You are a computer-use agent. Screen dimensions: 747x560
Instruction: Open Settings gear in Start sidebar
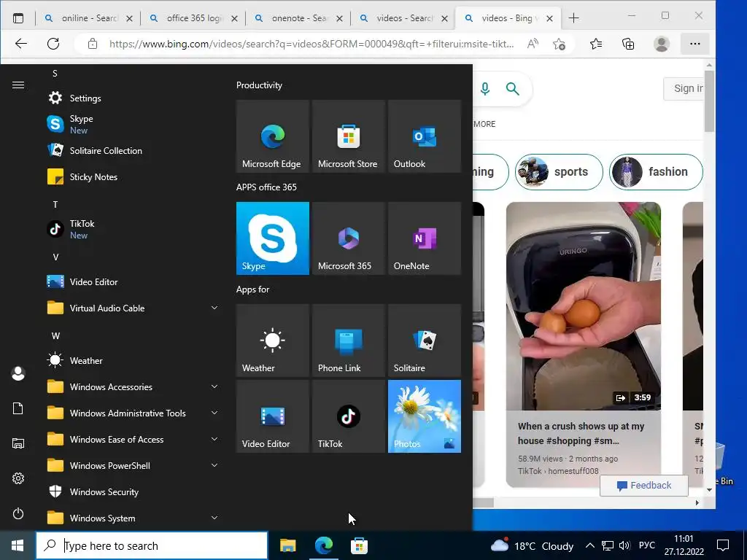click(x=18, y=478)
